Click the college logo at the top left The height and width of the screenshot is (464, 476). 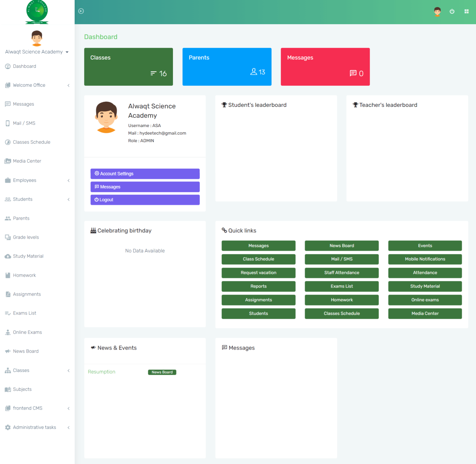(x=37, y=12)
